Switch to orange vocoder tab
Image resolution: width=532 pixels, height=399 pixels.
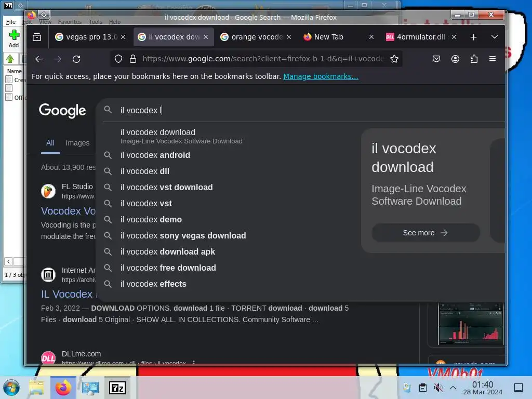pos(252,37)
